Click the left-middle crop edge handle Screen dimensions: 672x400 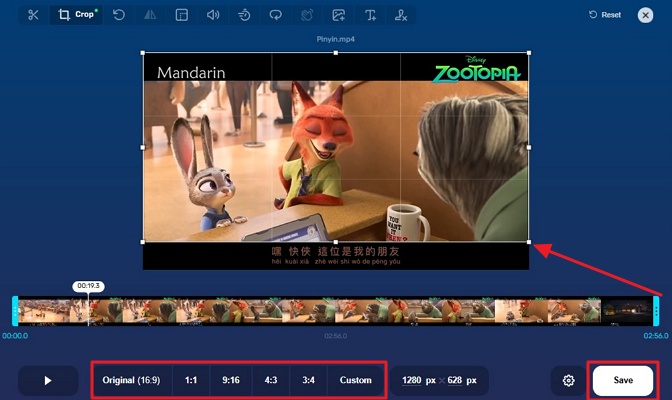click(143, 147)
